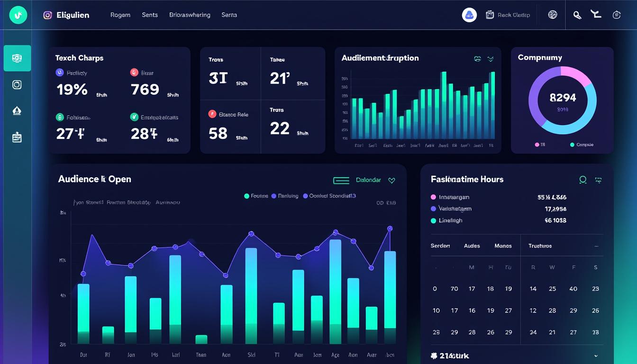
Task: Click the Reck Cletup button in the header
Action: point(508,15)
